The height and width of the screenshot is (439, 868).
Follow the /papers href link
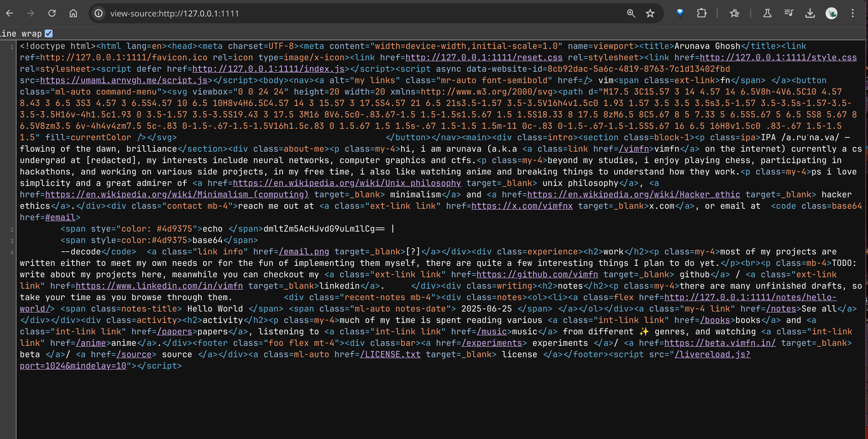click(x=174, y=332)
